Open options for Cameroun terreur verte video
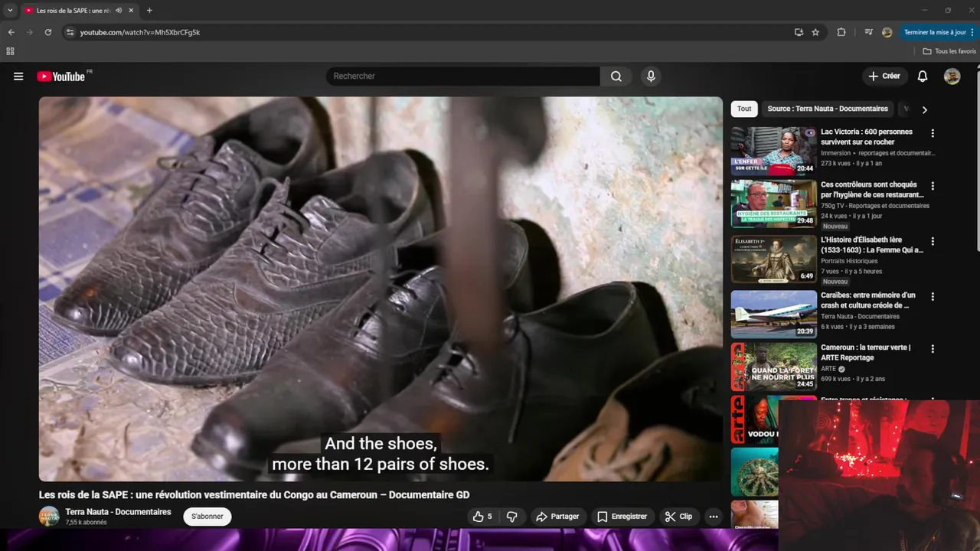This screenshot has height=551, width=980. (933, 349)
